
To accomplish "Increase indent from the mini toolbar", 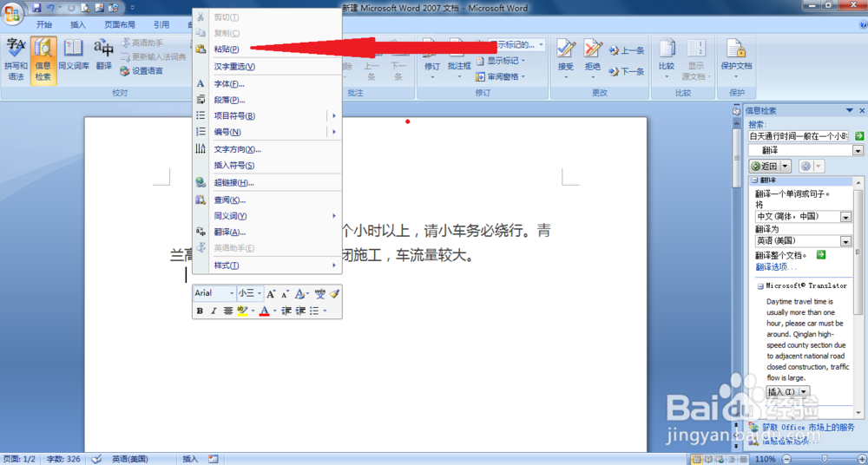I will (x=300, y=311).
